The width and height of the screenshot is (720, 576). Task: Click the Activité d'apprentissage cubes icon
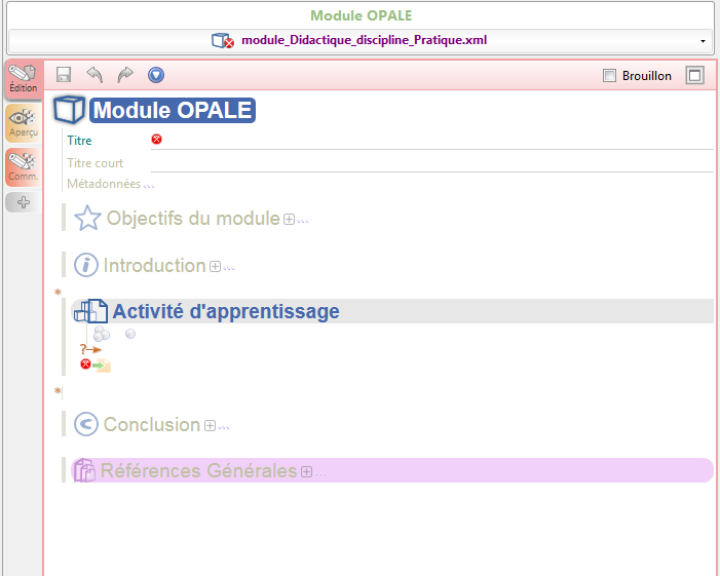coord(91,311)
